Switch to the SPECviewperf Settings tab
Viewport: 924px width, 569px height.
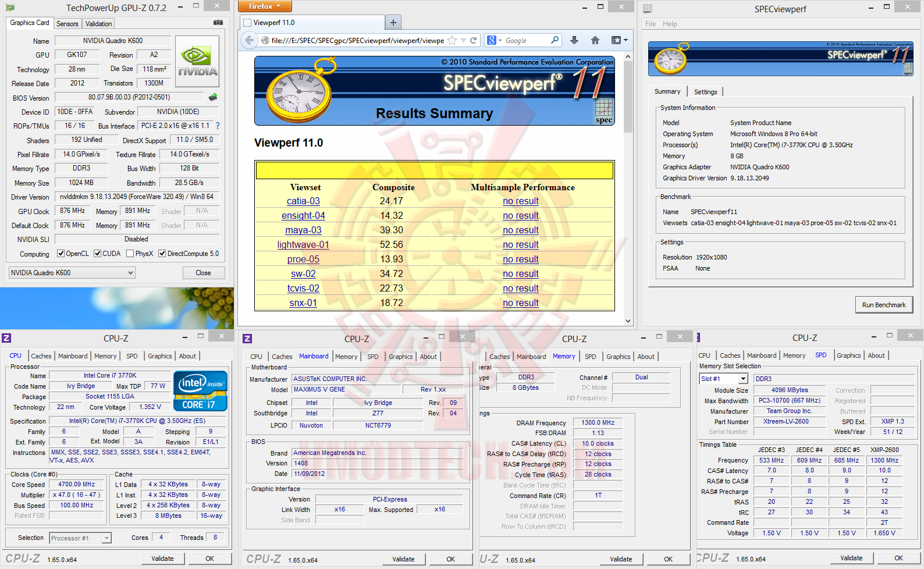coord(705,92)
